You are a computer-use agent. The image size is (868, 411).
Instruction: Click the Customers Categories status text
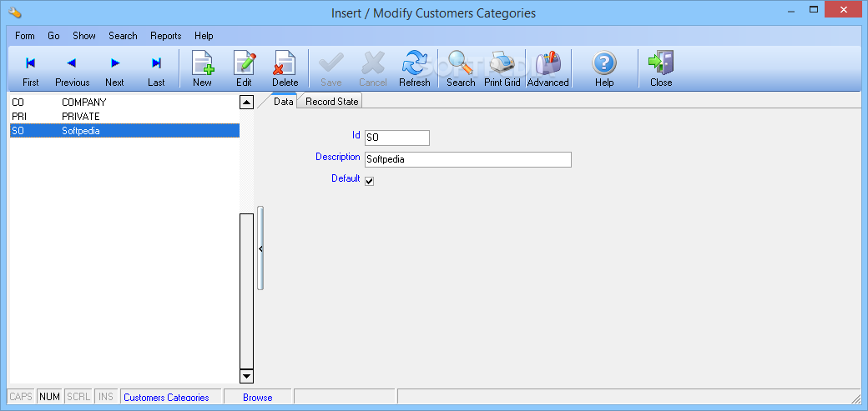(167, 397)
